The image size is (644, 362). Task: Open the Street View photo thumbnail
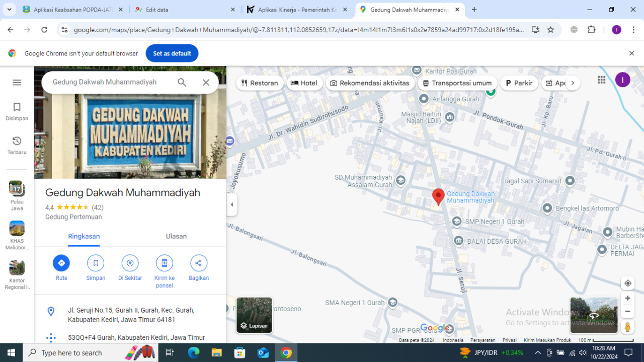pyautogui.click(x=594, y=315)
